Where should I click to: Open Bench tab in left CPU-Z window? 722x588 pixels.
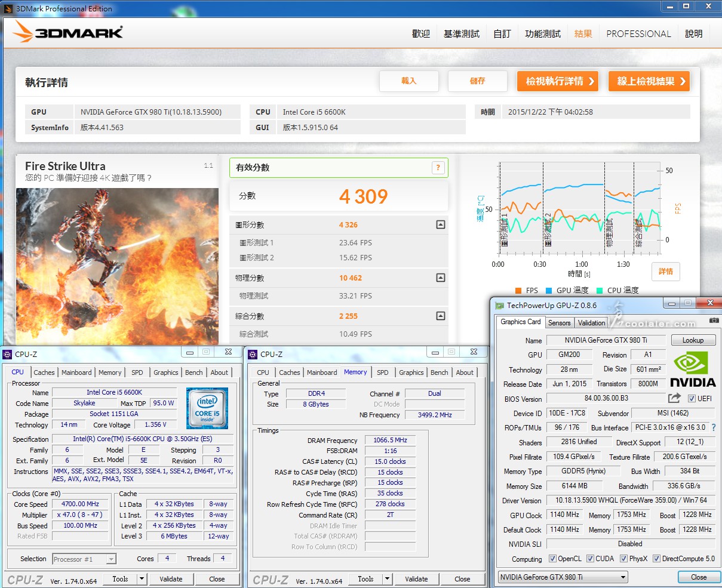[194, 372]
